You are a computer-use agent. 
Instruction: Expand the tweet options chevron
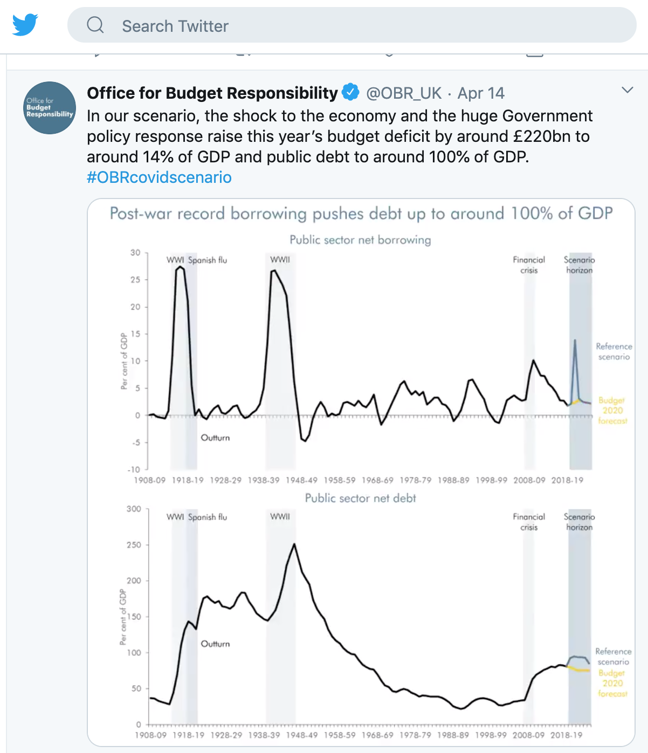[627, 90]
